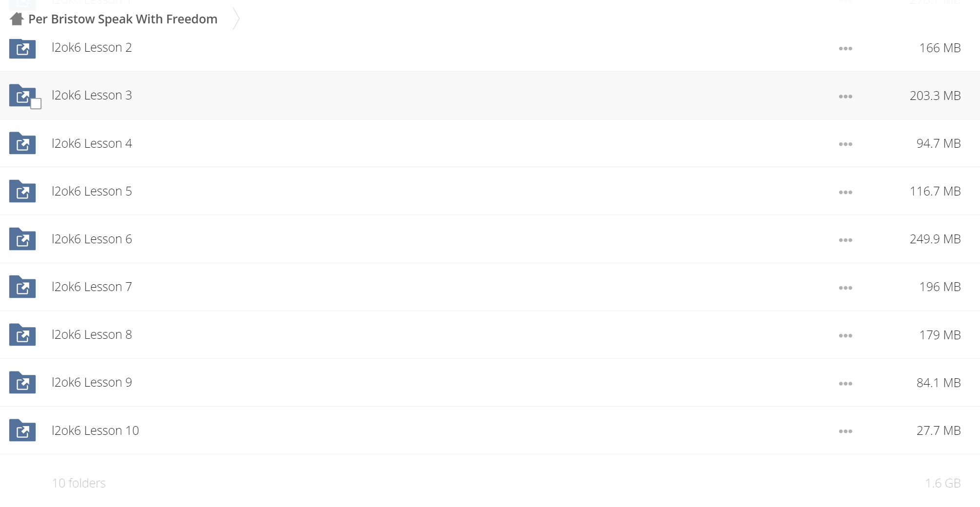Click the shared folder icon for Lesson 5
The width and height of the screenshot is (980, 507).
tap(22, 191)
